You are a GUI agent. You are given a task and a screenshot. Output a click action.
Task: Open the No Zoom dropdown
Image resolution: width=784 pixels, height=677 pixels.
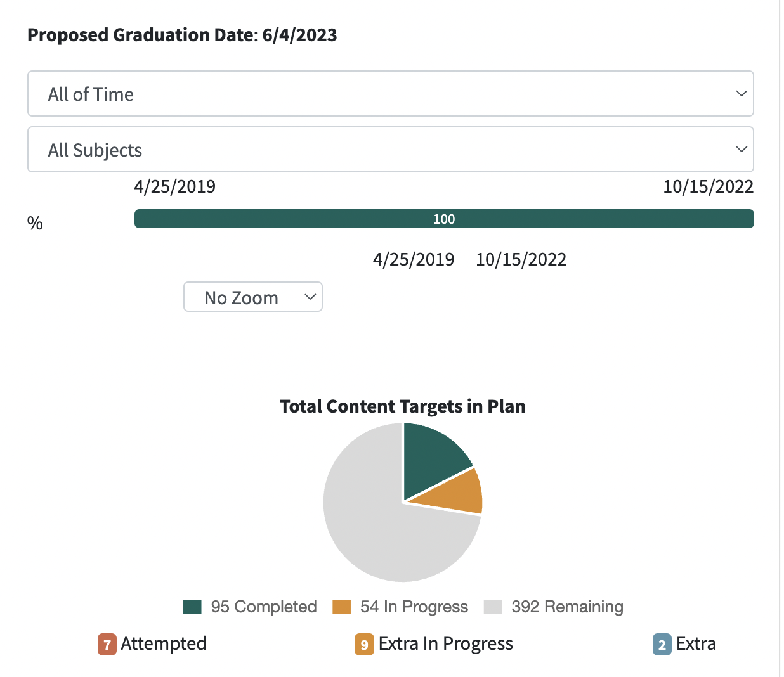252,297
